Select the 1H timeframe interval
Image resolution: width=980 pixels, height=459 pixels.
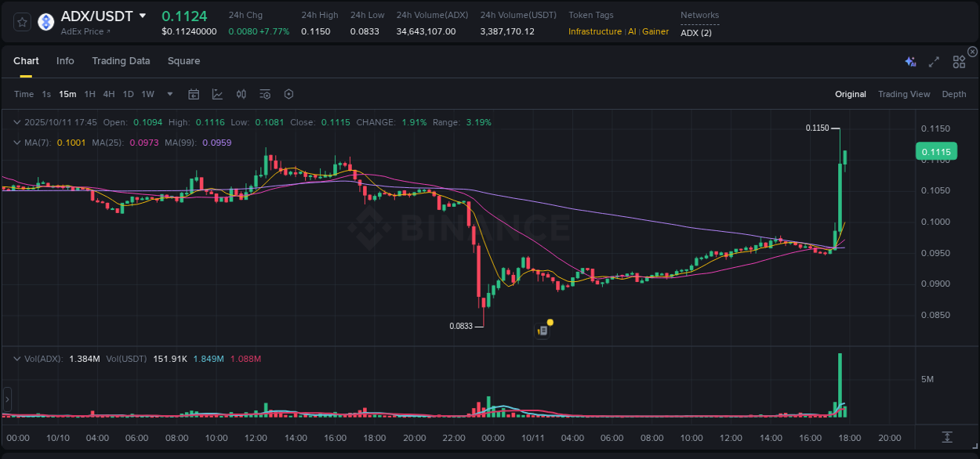(90, 93)
